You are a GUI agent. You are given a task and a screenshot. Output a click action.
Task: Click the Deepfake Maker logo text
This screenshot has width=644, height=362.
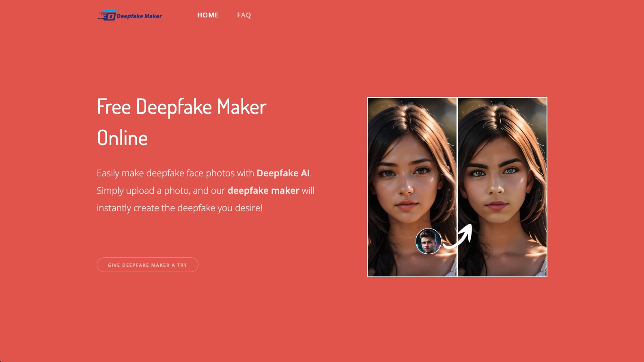139,16
